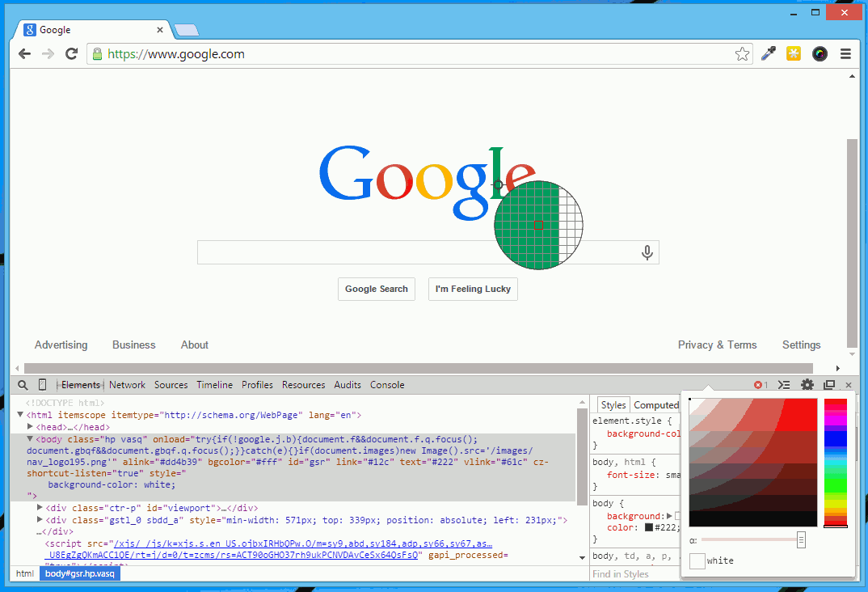Click the I'm Feeling Lucky button

point(473,289)
